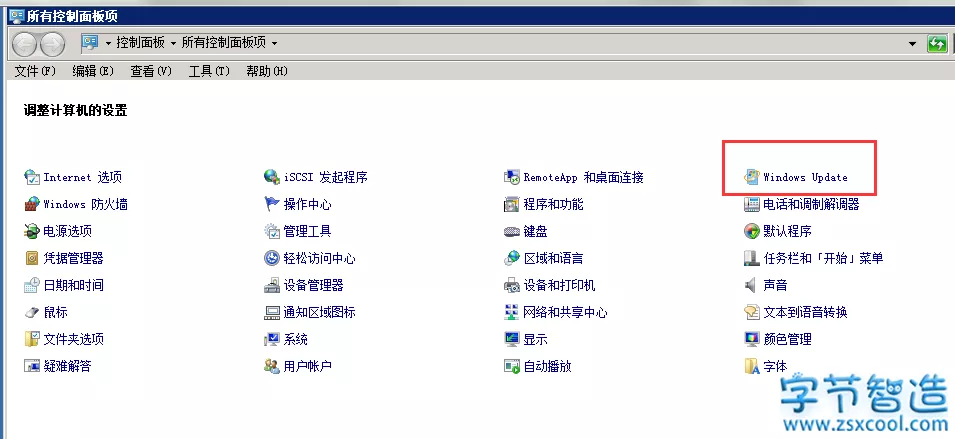Screen dimensions: 955x439
Task: Click the 默认程序 icon
Action: pos(752,231)
